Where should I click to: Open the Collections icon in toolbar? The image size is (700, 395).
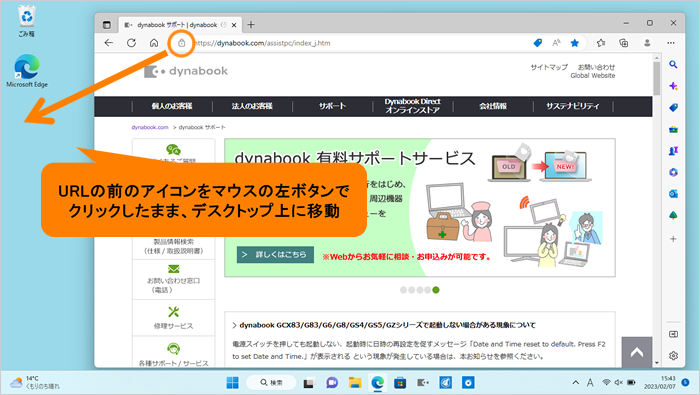tap(624, 43)
